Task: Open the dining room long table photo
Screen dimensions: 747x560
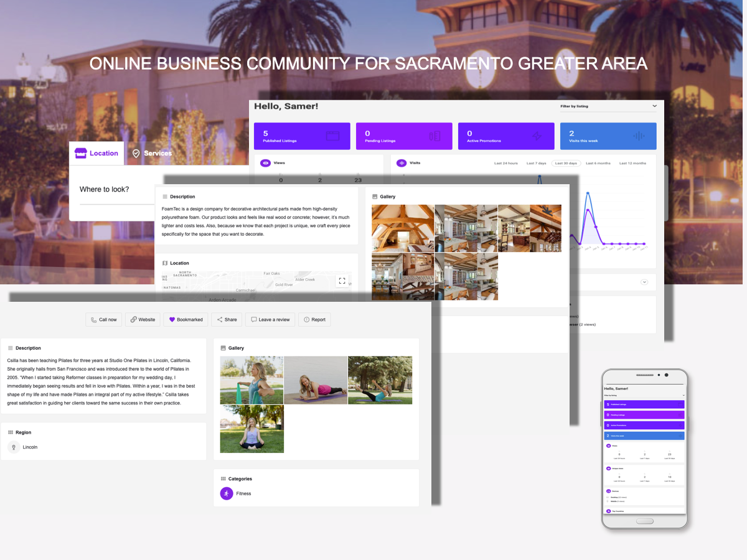Action: pos(403,276)
